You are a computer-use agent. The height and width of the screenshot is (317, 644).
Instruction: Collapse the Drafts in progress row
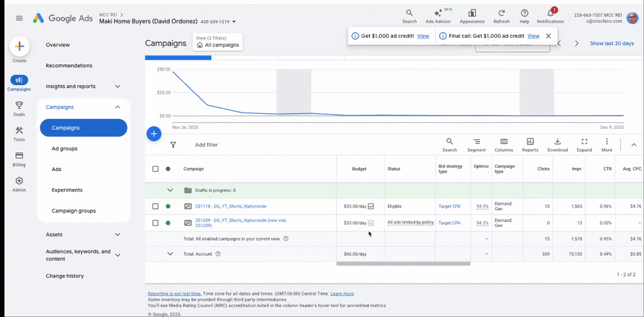170,190
